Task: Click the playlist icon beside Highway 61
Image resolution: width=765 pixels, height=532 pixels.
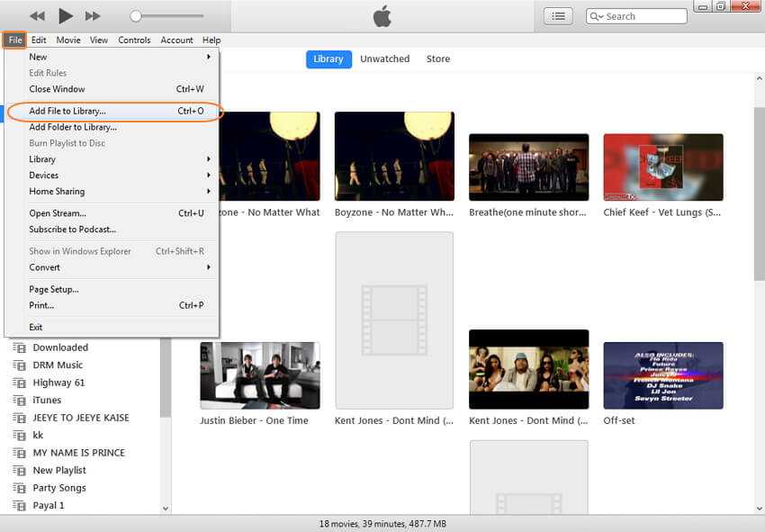Action: pos(19,383)
